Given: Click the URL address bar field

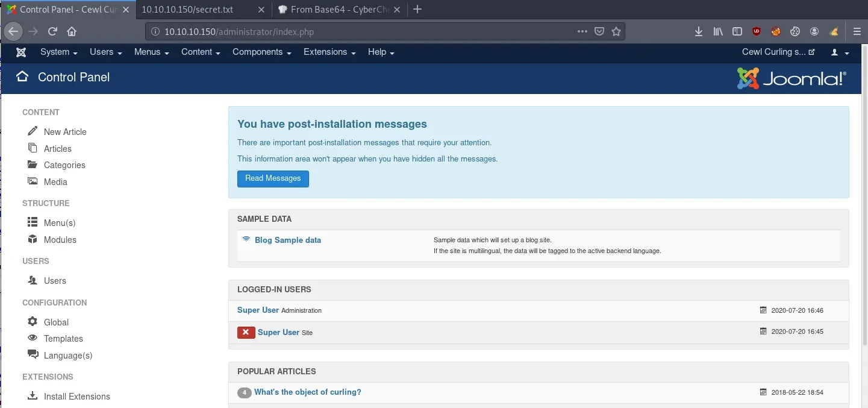Looking at the screenshot, I should (x=361, y=31).
